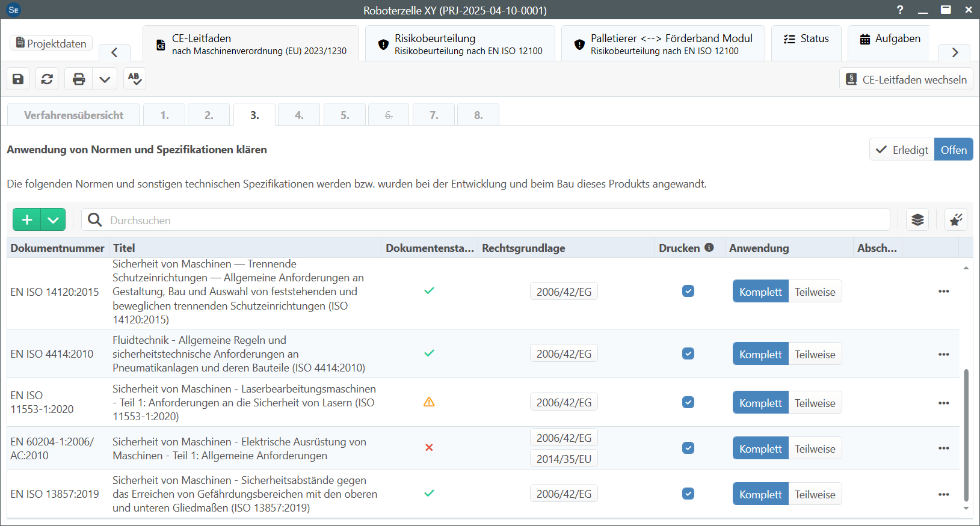Click the 2006/42/EG tag for EN ISO 4414:2010
Image resolution: width=980 pixels, height=526 pixels.
pos(564,353)
